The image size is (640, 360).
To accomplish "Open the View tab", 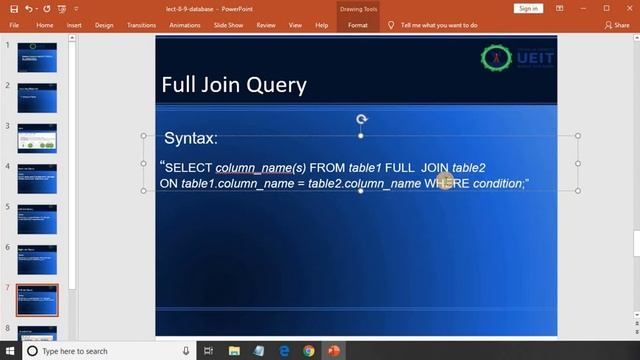I will 295,25.
